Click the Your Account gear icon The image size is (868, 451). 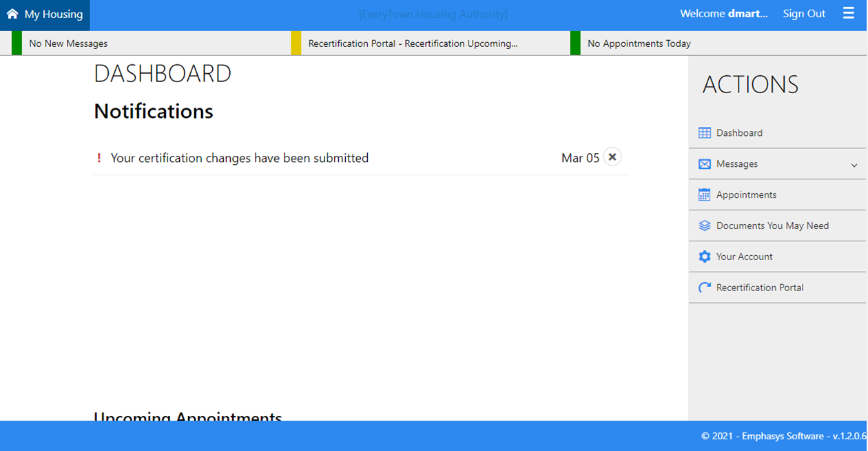704,257
